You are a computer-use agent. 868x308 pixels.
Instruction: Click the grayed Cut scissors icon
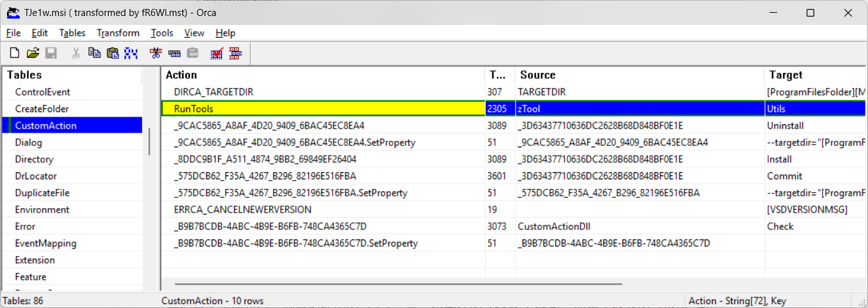[76, 53]
